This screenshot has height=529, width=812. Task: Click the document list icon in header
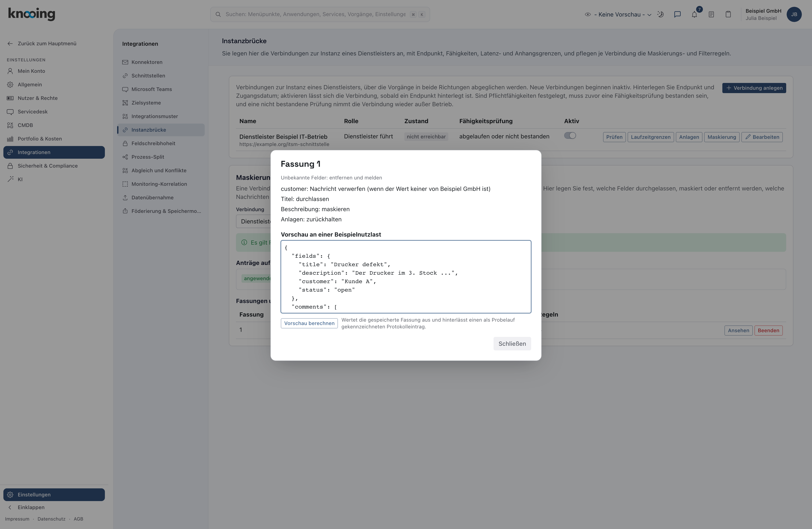pyautogui.click(x=711, y=14)
